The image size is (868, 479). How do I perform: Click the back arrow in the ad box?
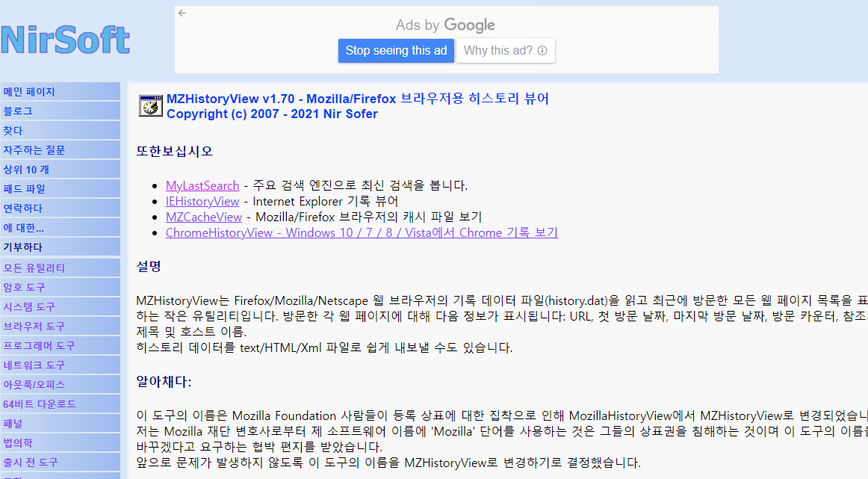182,13
